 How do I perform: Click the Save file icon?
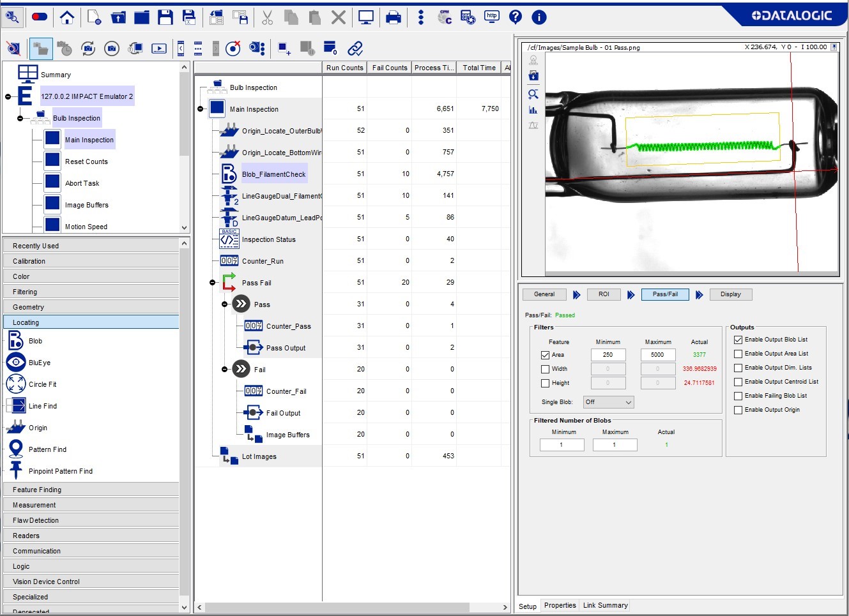click(x=165, y=17)
